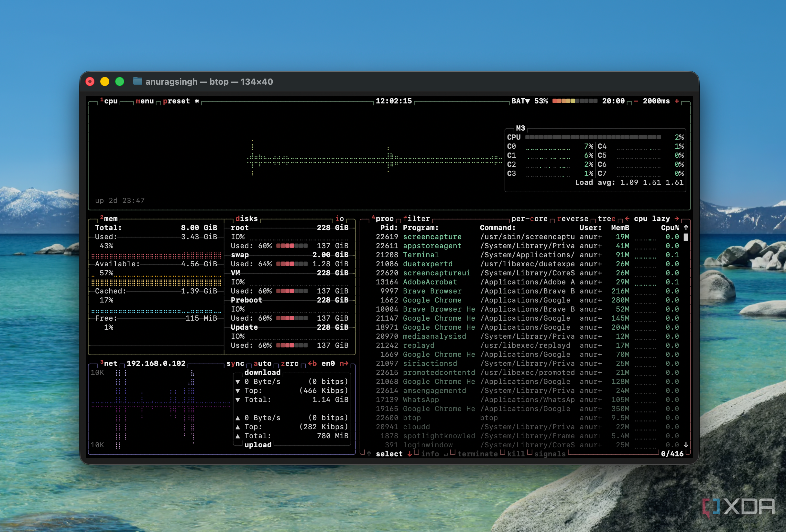786x532 pixels.
Task: Open the proc filter field
Action: coord(416,219)
